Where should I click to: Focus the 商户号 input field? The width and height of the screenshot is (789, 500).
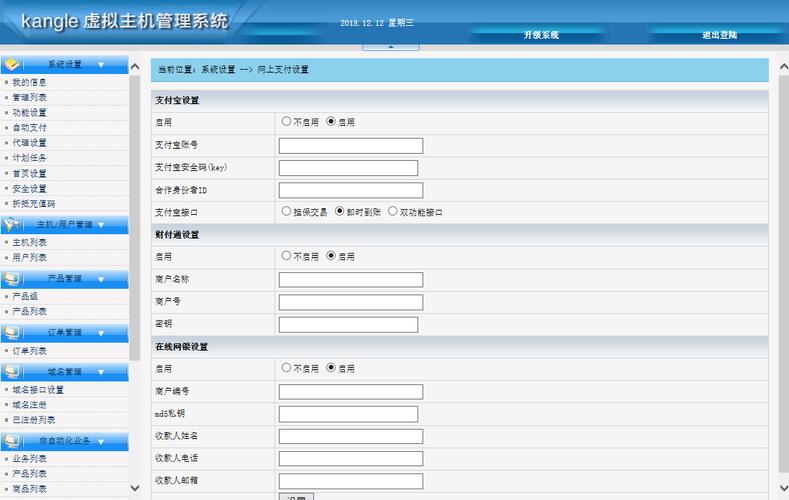pyautogui.click(x=351, y=302)
